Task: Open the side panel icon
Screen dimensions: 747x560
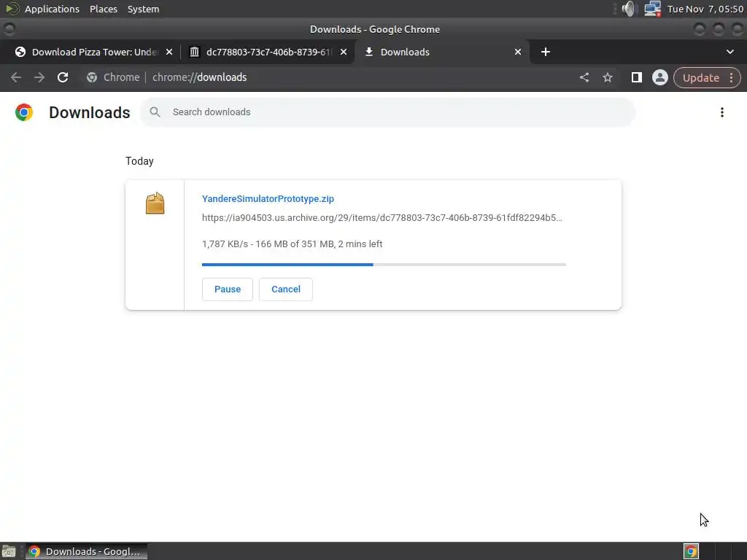Action: pyautogui.click(x=636, y=77)
